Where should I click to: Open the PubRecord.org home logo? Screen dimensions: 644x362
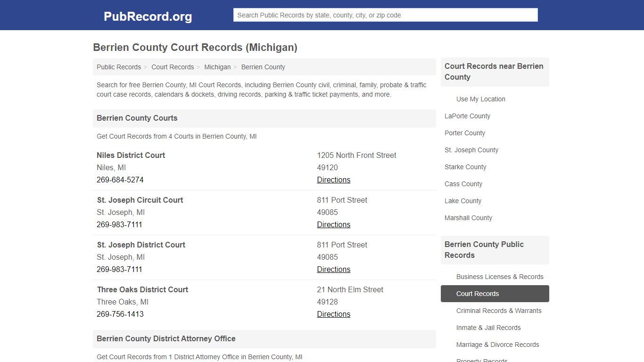148,16
